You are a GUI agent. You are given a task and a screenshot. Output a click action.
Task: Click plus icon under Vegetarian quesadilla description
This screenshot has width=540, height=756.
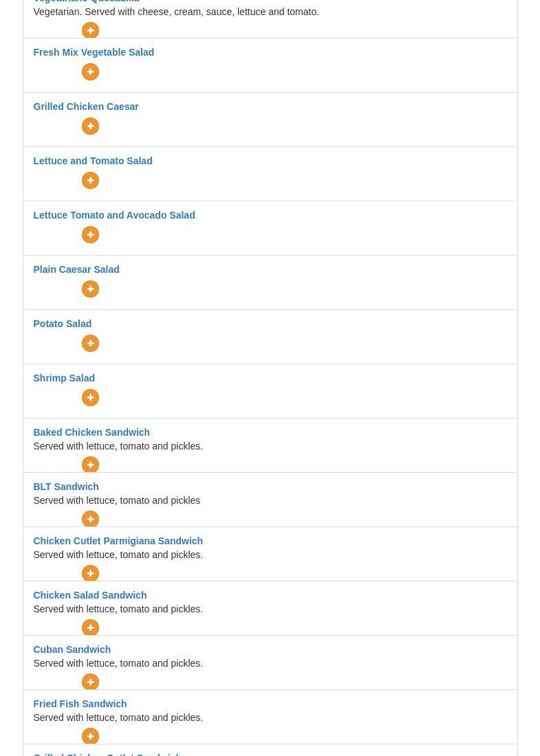tap(90, 30)
